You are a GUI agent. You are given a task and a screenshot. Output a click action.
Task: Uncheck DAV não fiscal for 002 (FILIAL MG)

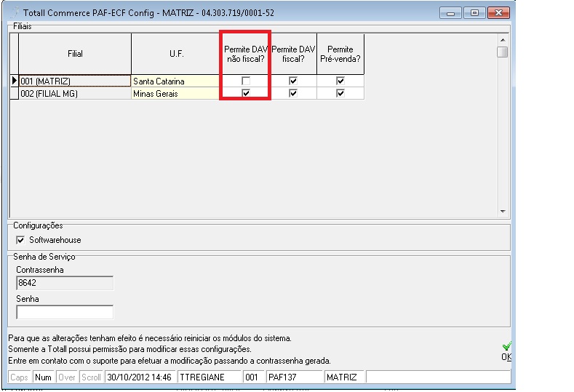point(246,93)
